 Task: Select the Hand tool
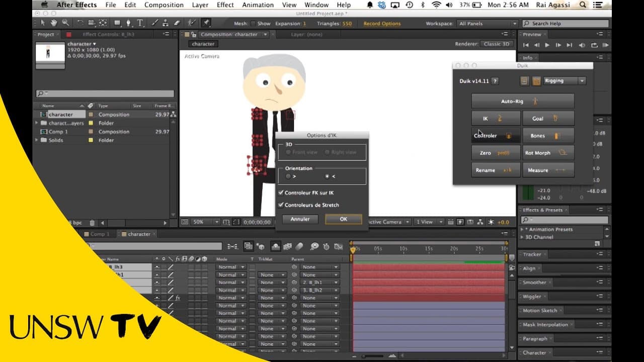[54, 23]
